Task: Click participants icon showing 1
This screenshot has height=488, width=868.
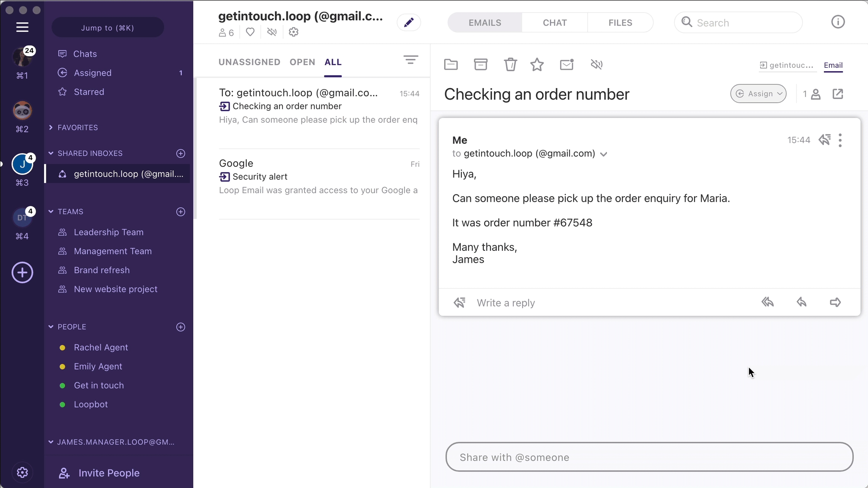Action: (811, 94)
